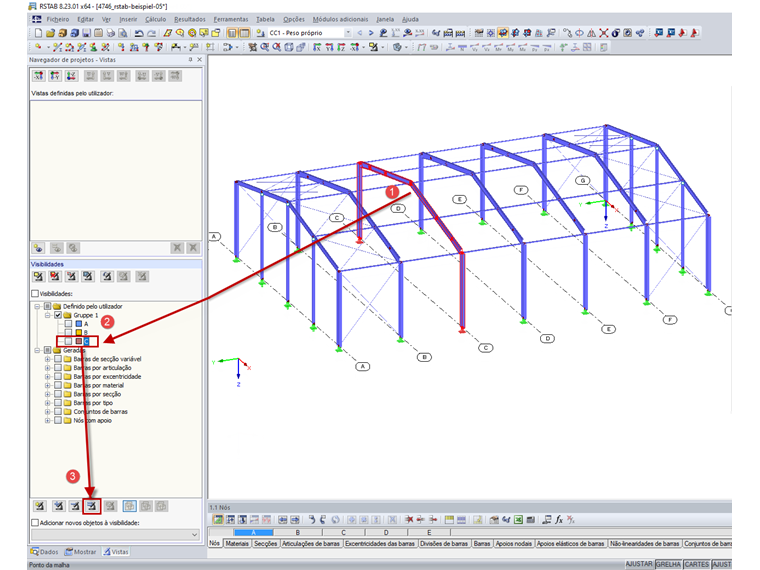Check Barras por tipo checkbox
This screenshot has height=570, width=760.
click(58, 403)
